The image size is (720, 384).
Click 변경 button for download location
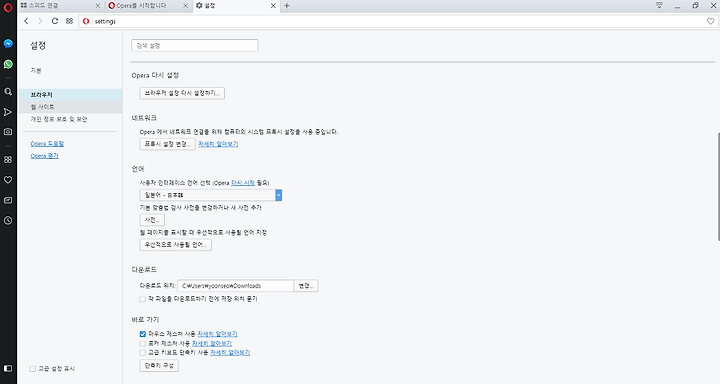tap(306, 286)
